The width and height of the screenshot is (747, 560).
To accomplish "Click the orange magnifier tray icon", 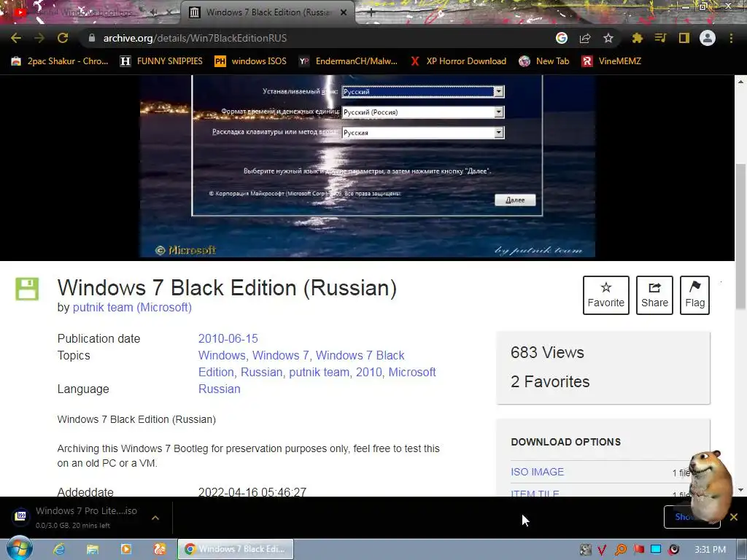I will click(x=620, y=550).
